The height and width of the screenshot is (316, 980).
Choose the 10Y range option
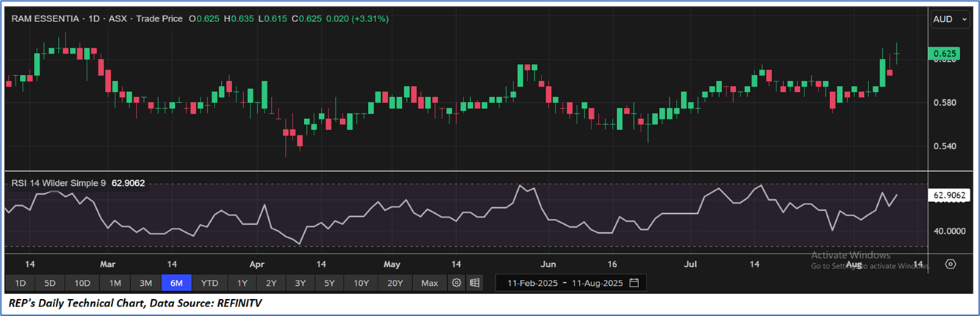click(x=361, y=283)
